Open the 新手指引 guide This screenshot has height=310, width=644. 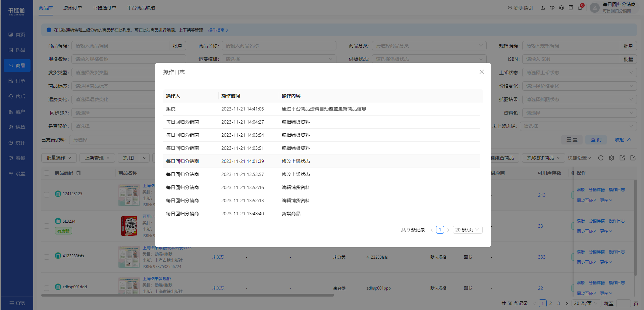[520, 8]
